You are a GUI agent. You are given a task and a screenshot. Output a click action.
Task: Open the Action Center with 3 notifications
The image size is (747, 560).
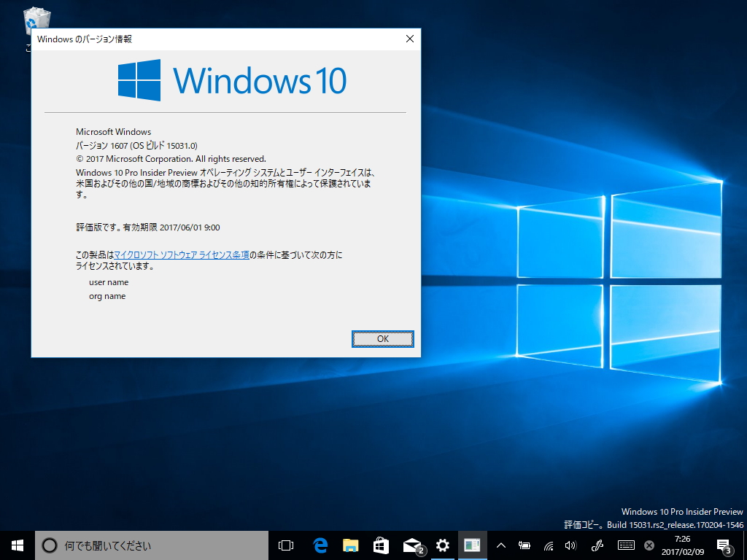pyautogui.click(x=724, y=545)
